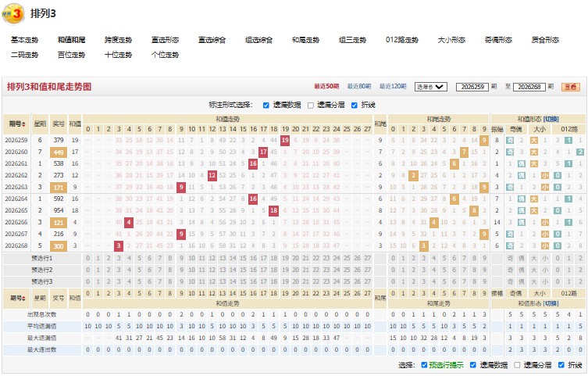
Task: Click the 星期 column header at top
Action: point(40,124)
